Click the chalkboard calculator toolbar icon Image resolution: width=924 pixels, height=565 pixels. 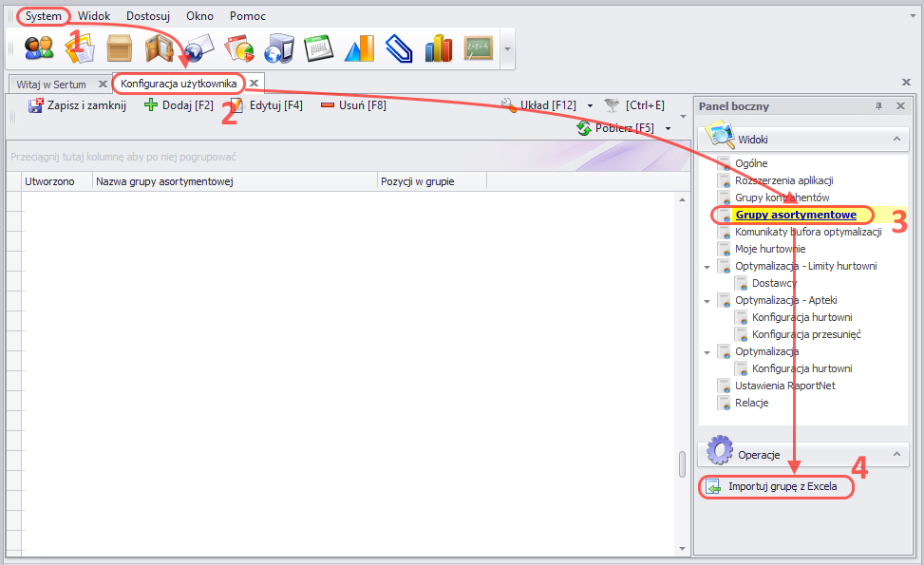479,47
